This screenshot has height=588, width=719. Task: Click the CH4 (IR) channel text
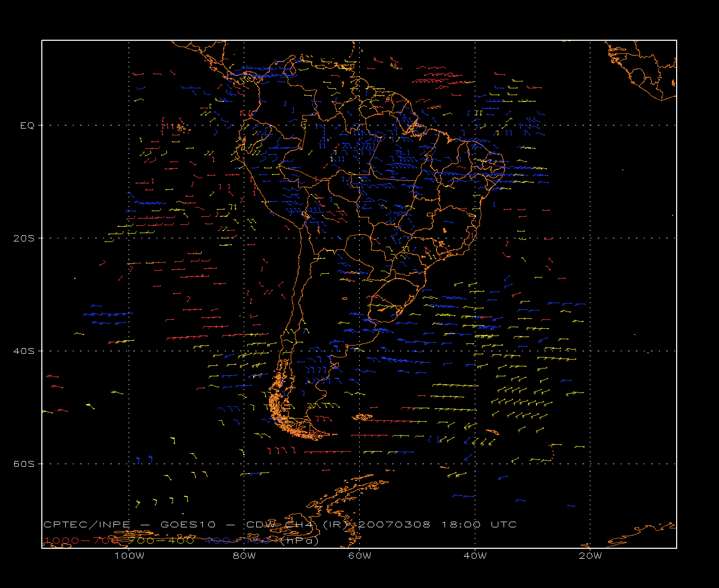click(316, 524)
